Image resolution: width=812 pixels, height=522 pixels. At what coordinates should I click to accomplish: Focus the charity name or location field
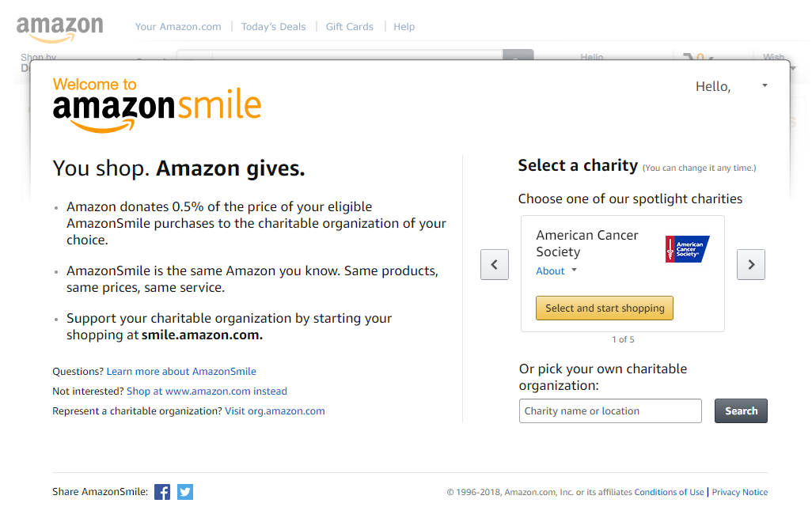coord(610,411)
